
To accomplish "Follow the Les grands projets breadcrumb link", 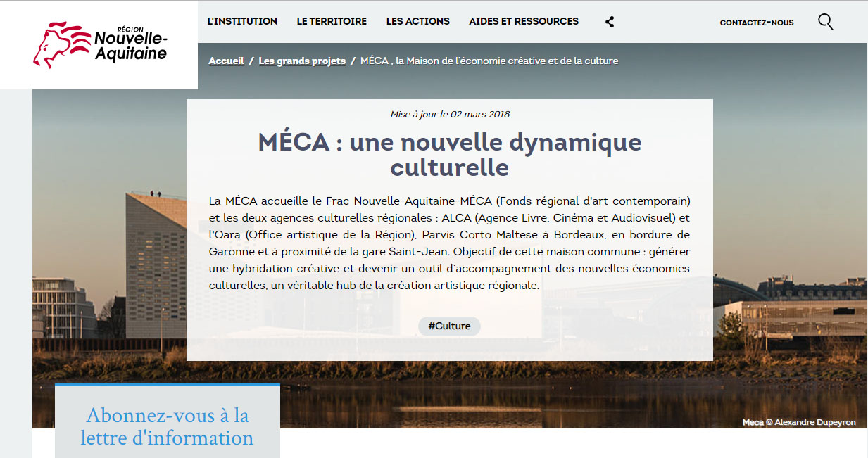I will 302,61.
